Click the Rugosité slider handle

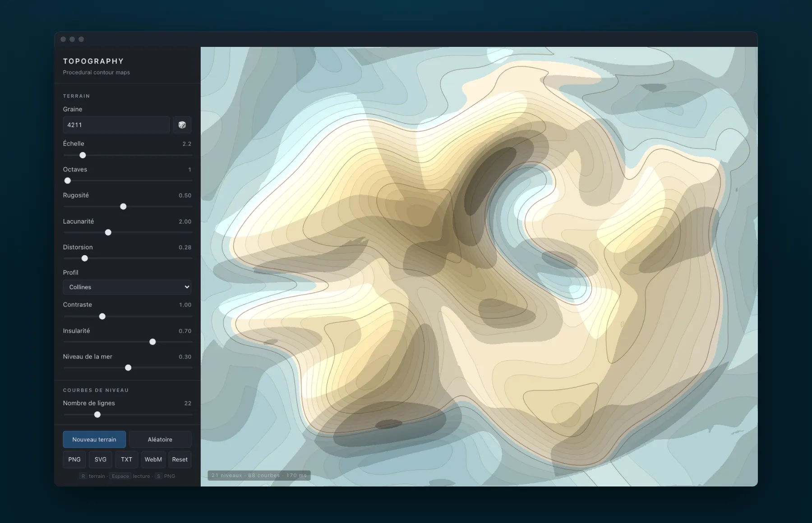123,206
